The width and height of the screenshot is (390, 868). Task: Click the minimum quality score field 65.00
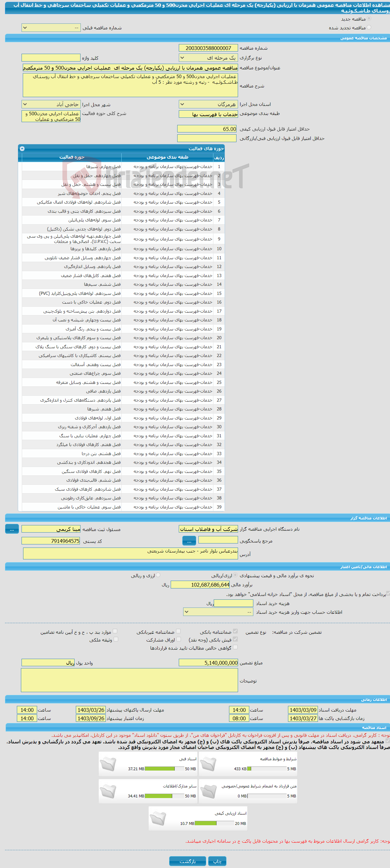pos(207,129)
